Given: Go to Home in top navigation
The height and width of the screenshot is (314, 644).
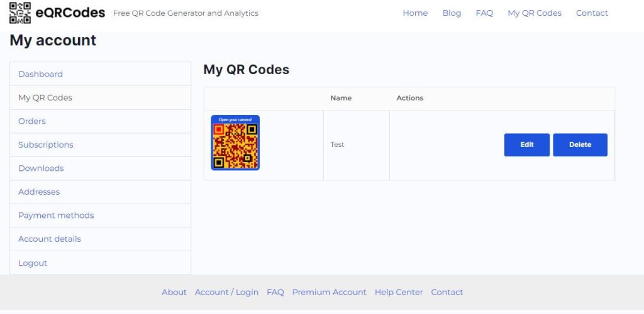Looking at the screenshot, I should point(415,13).
